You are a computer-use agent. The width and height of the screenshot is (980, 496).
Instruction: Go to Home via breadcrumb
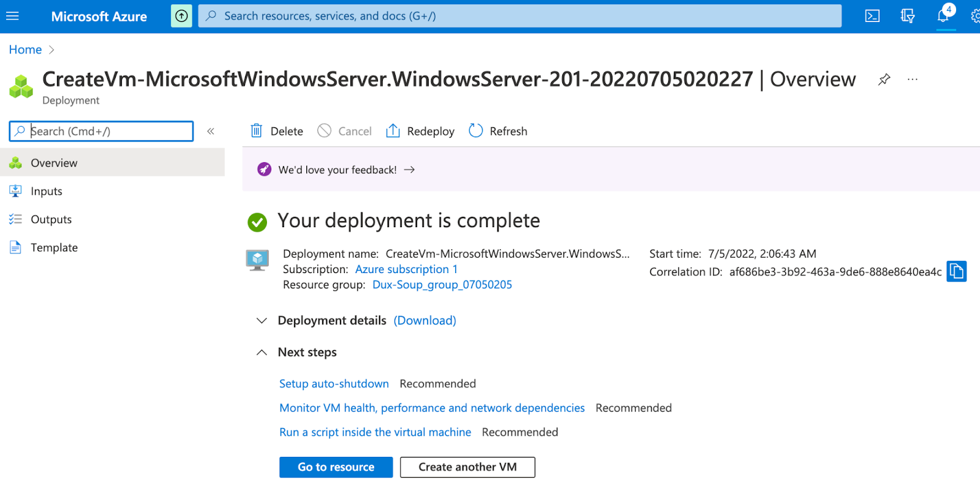tap(25, 50)
